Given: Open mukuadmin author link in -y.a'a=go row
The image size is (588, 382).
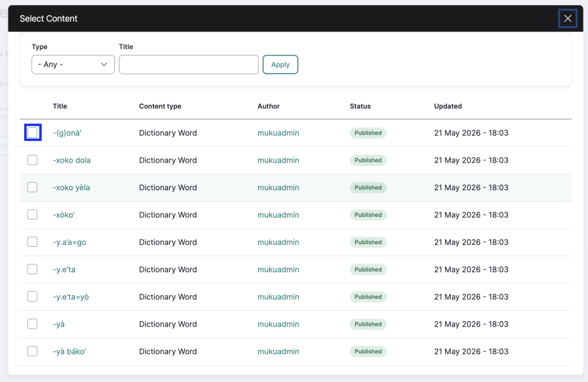Looking at the screenshot, I should [x=278, y=242].
